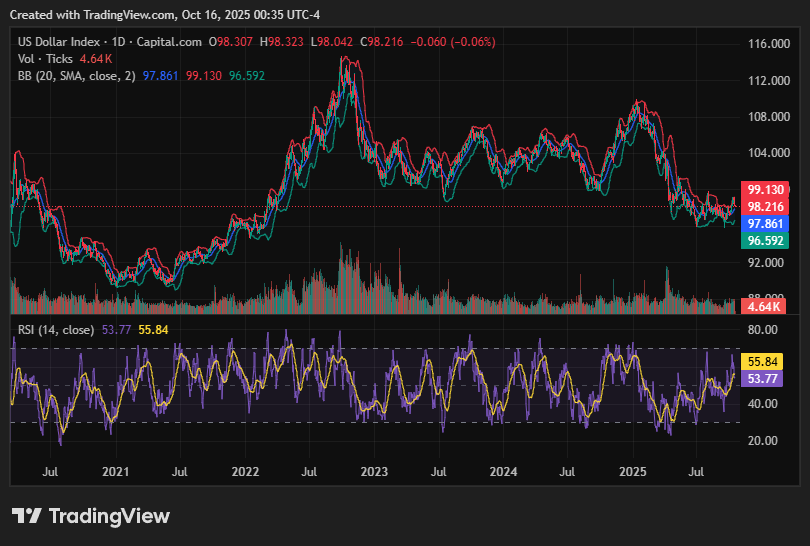The image size is (810, 546).
Task: Click the 2022 label on time axis
Action: (245, 470)
